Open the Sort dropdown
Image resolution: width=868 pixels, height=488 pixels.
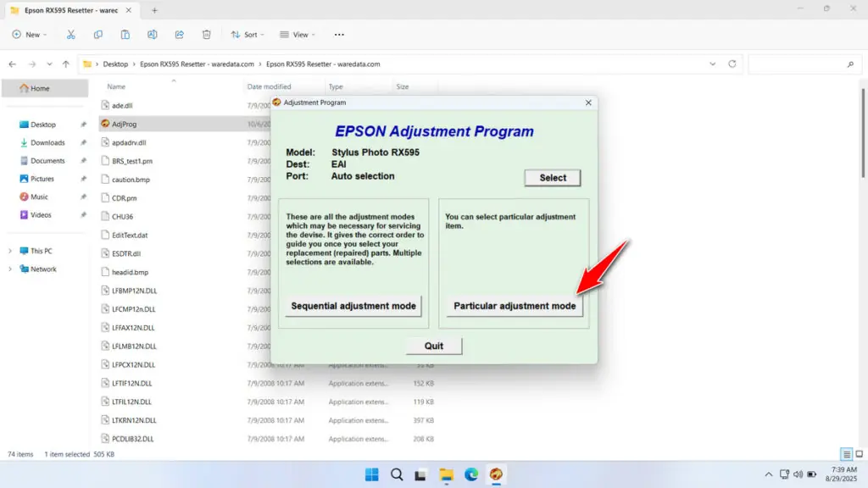pos(248,34)
